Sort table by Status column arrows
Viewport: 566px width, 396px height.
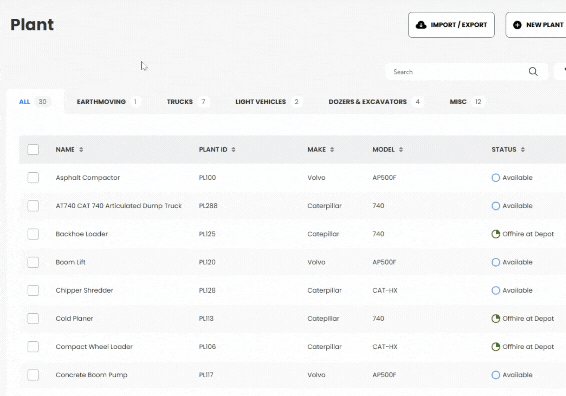click(523, 149)
